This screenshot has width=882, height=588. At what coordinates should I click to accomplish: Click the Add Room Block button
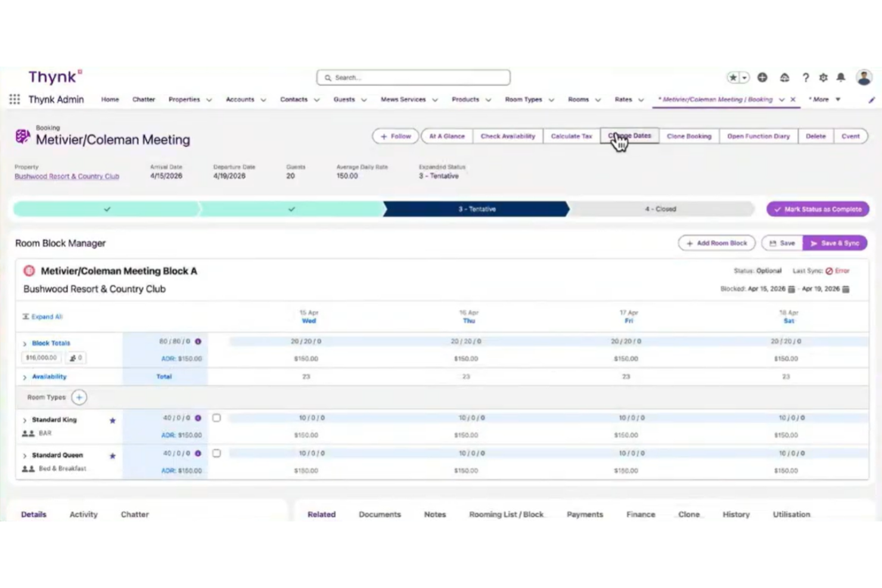coord(716,243)
